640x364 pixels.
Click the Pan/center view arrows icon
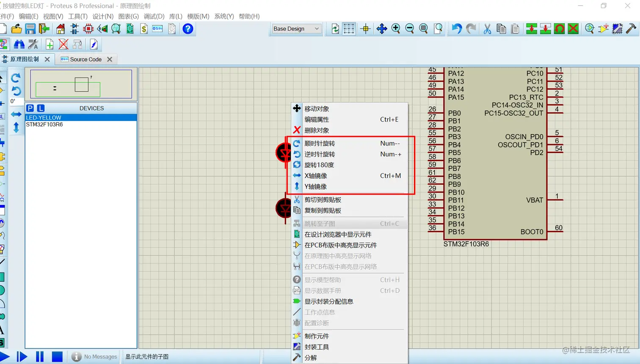pos(382,29)
